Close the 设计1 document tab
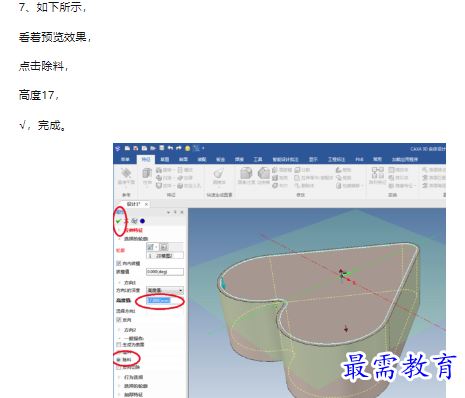 pos(146,204)
